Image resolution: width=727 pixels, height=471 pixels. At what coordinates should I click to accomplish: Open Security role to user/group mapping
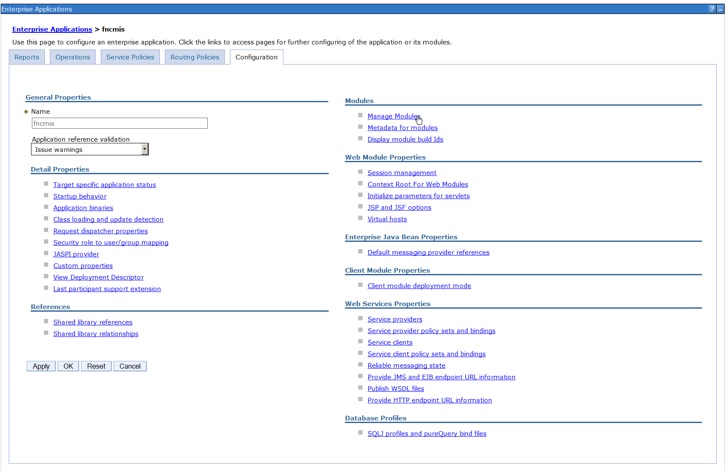tap(110, 242)
